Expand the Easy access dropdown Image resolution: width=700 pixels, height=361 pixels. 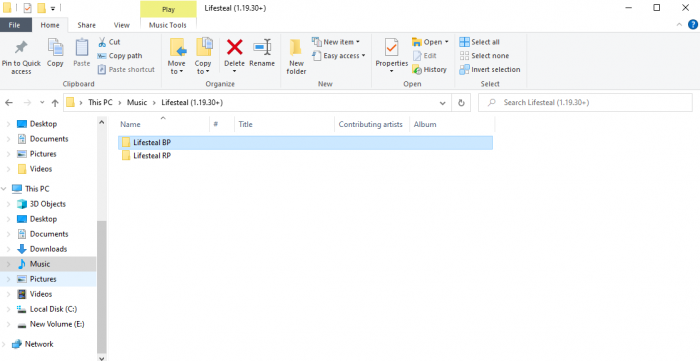tap(363, 56)
